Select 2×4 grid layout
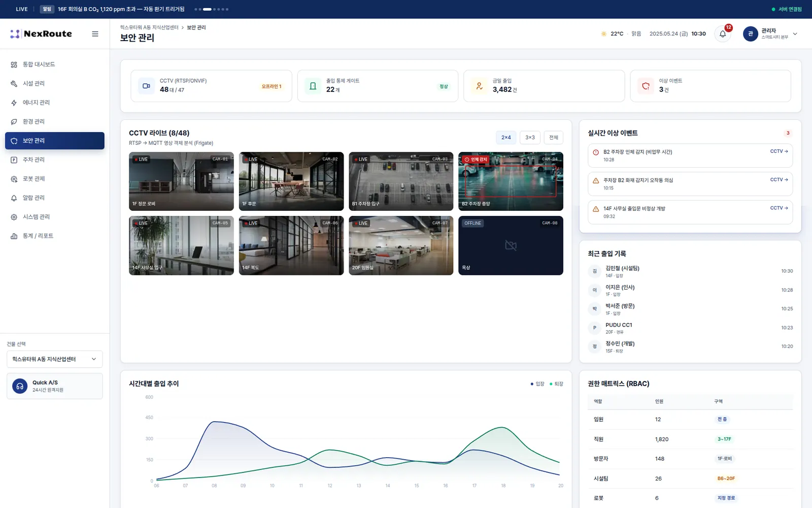This screenshot has height=508, width=812. [x=506, y=138]
